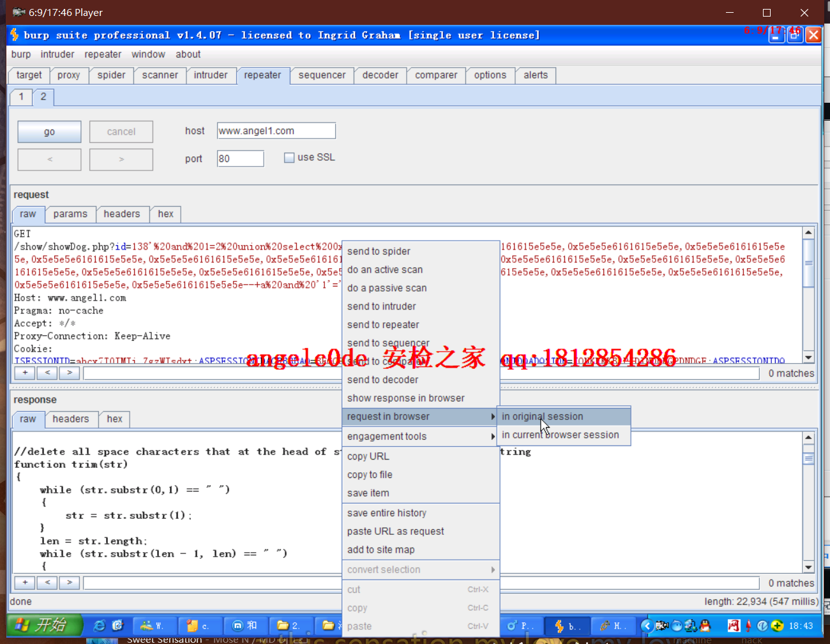Choose send to spider
Screen dimensions: 830x644
click(x=421, y=251)
